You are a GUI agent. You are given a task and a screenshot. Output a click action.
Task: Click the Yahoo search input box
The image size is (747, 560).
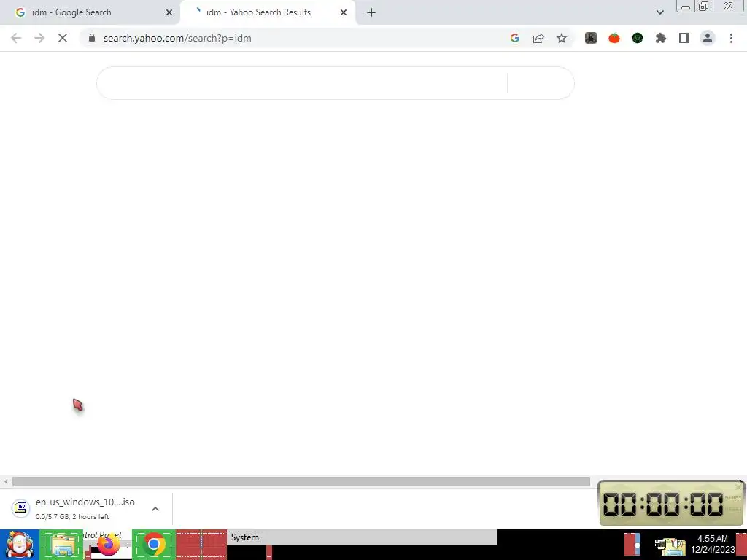pos(302,83)
